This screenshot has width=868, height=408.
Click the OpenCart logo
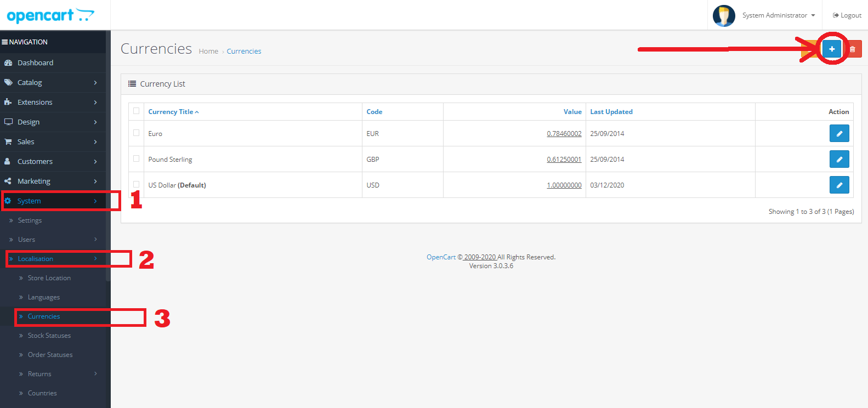50,15
